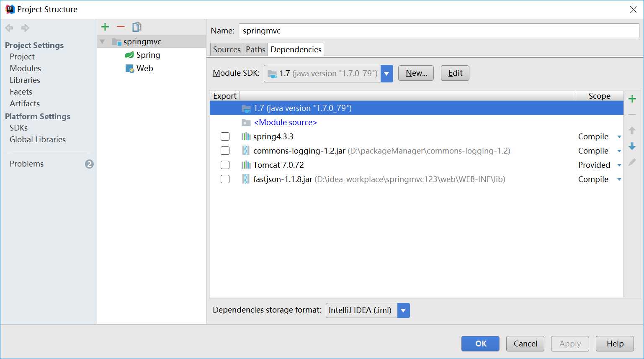This screenshot has height=359, width=644.
Task: Open the Provided scope dropdown for Tomcat
Action: coord(619,165)
